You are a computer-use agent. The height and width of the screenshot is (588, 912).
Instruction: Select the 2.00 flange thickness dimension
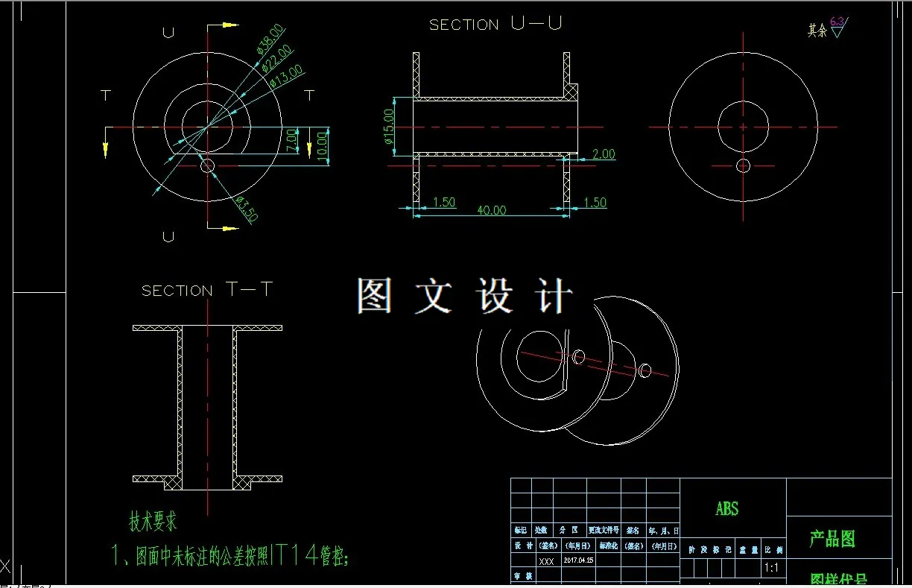click(604, 154)
